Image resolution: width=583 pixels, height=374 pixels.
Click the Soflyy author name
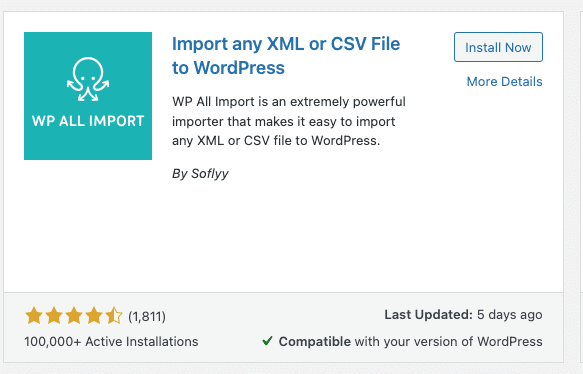click(x=210, y=174)
